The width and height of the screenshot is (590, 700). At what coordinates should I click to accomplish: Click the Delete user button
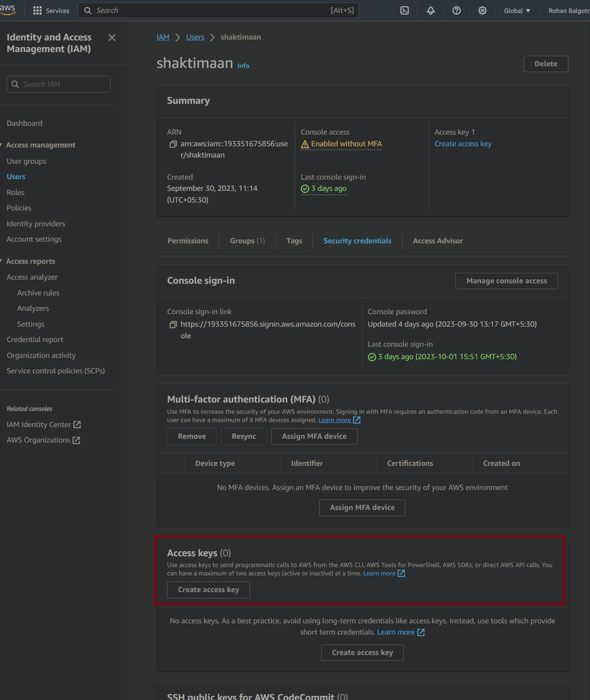[546, 64]
